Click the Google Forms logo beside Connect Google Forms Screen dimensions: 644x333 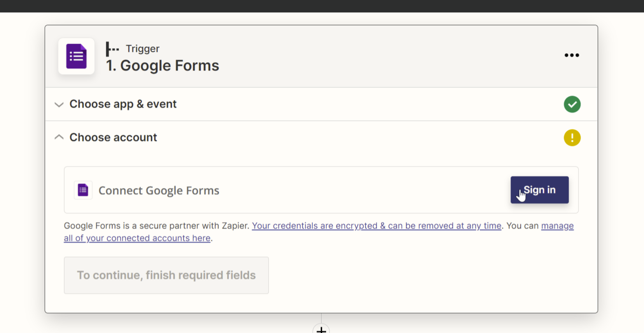(x=83, y=190)
